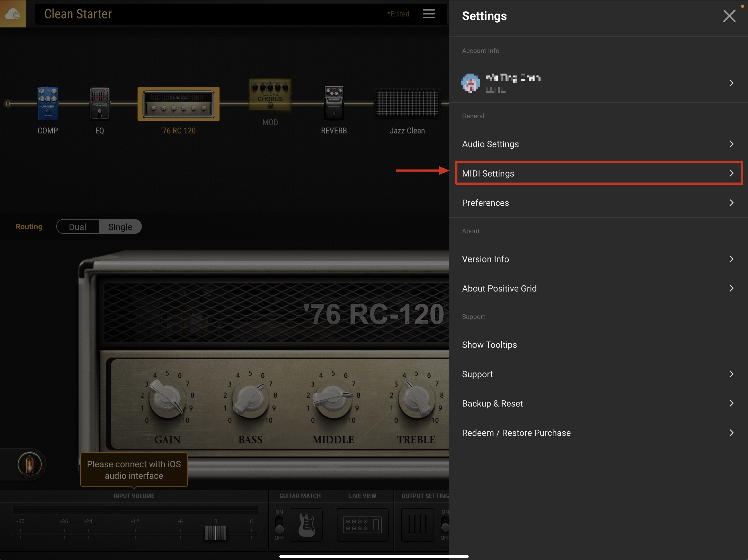
Task: Click the *Edited status text
Action: pyautogui.click(x=398, y=14)
